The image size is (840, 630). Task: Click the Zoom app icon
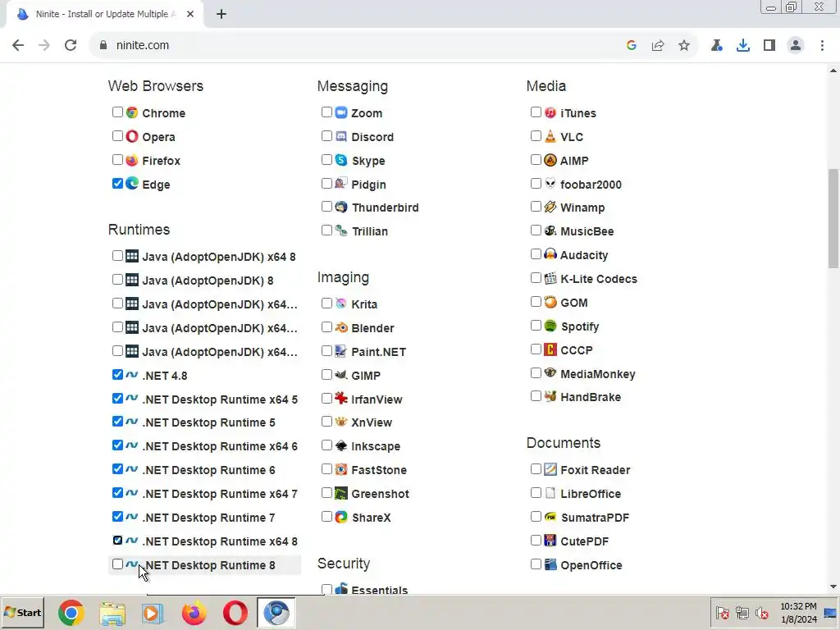(x=341, y=112)
